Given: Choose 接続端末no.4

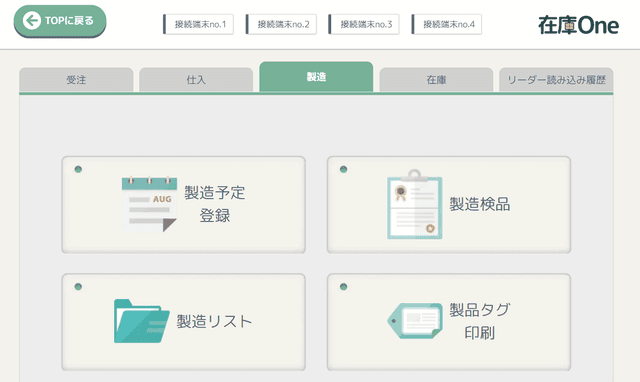Looking at the screenshot, I should tap(447, 24).
